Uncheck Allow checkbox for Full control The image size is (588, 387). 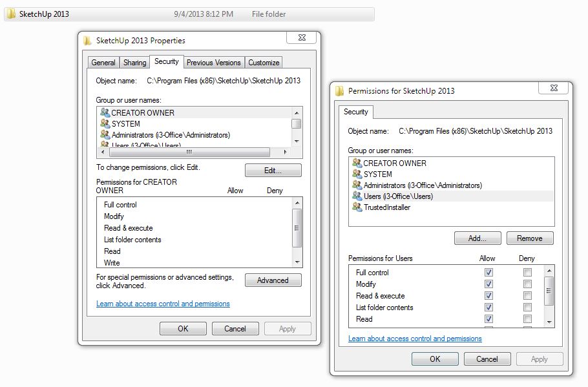[x=488, y=273]
